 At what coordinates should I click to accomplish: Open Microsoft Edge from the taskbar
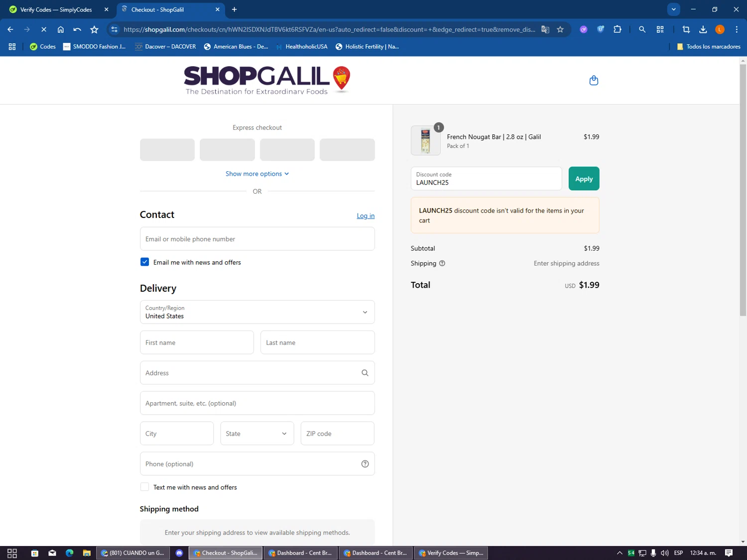[69, 553]
